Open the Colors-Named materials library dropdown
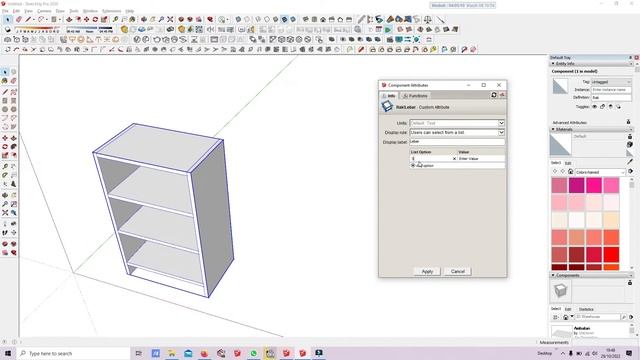 click(600, 172)
